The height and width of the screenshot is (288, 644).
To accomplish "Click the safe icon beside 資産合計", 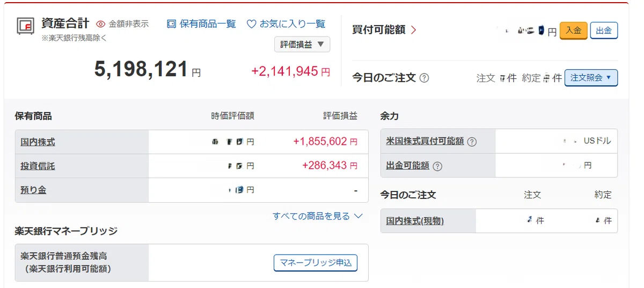I will click(25, 26).
